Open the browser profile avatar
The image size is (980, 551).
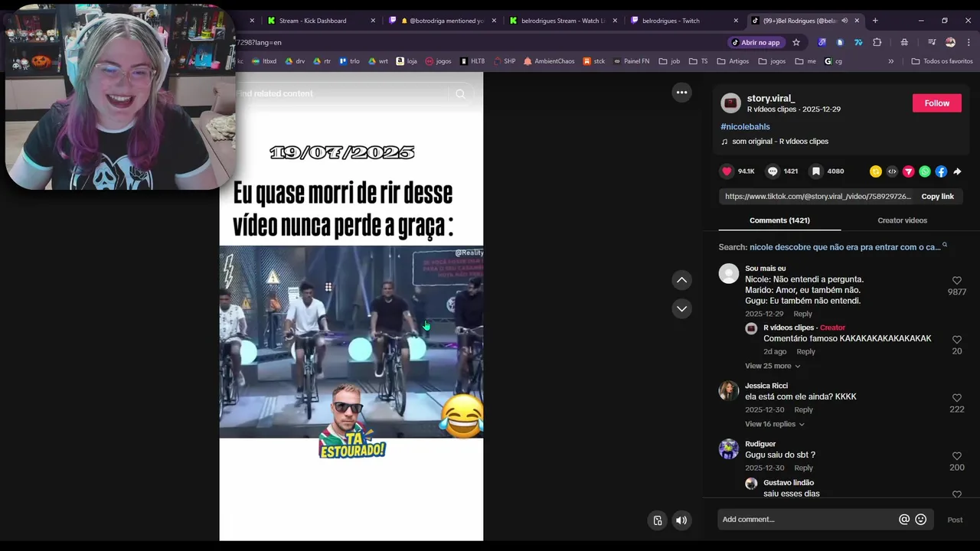[950, 42]
